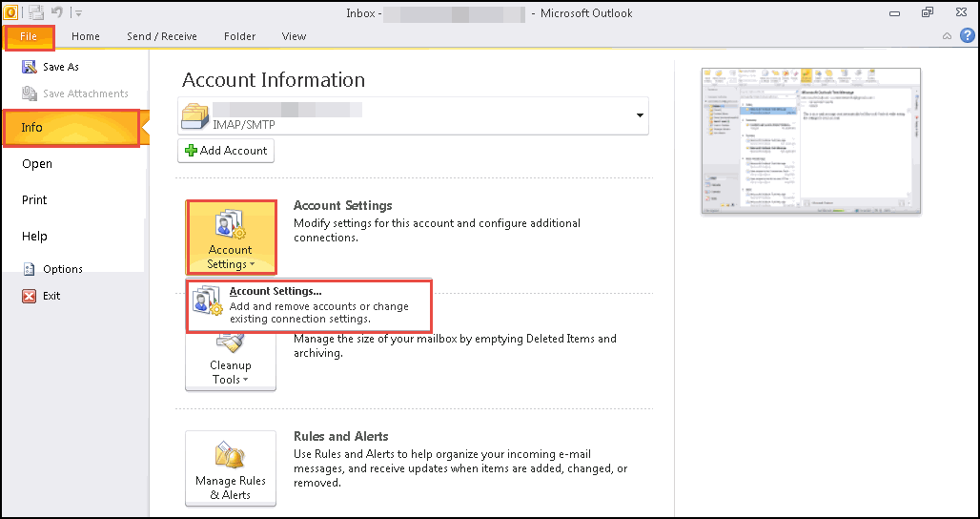The image size is (980, 519).
Task: Click the Rules and Alerts heading text
Action: [341, 436]
